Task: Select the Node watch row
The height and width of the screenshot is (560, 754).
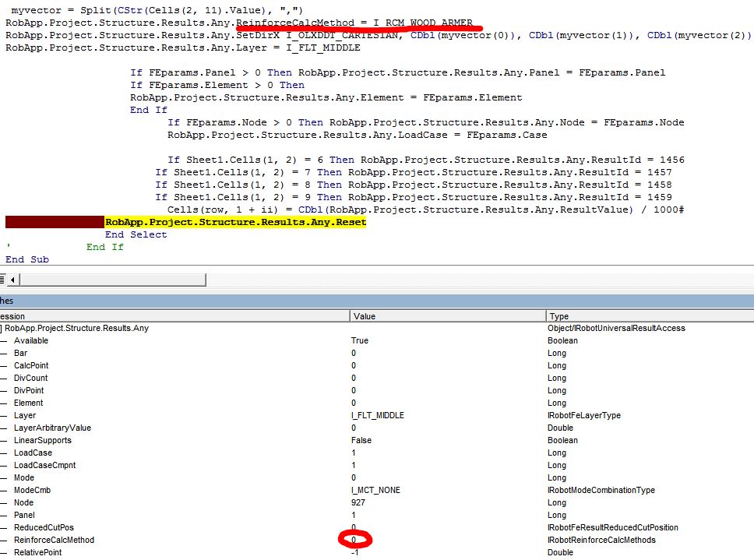Action: click(377, 502)
